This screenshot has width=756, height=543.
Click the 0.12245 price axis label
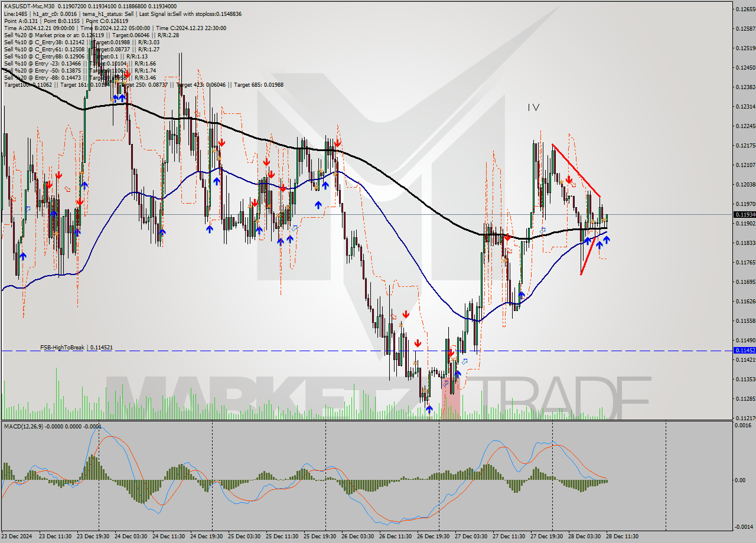point(745,126)
